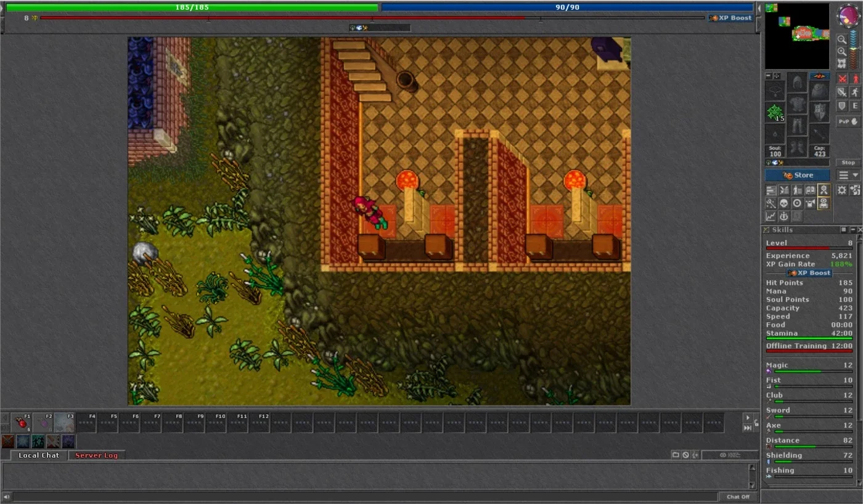Click the no-entry ignore icon above chat
This screenshot has height=504, width=863.
pos(685,455)
